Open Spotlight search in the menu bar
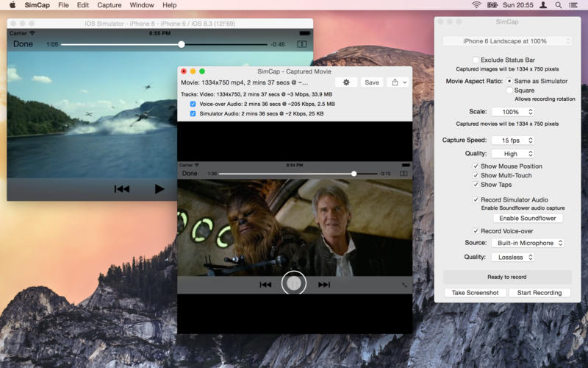Screen dimensions: 588x368 click(x=559, y=5)
